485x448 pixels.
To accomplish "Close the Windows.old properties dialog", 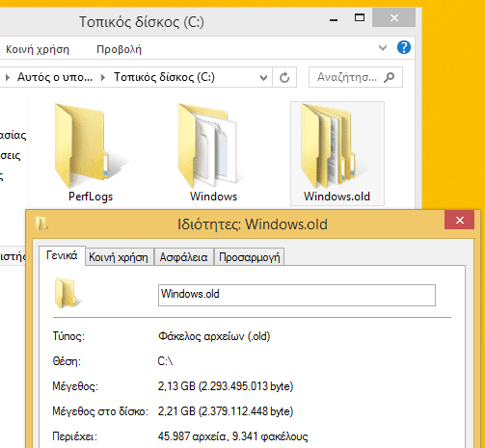I will (460, 220).
